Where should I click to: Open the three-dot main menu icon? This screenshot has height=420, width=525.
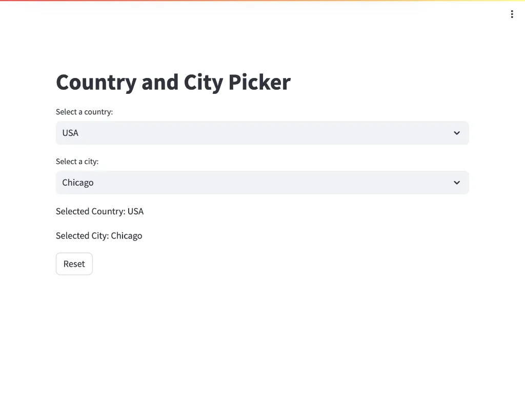pyautogui.click(x=512, y=14)
